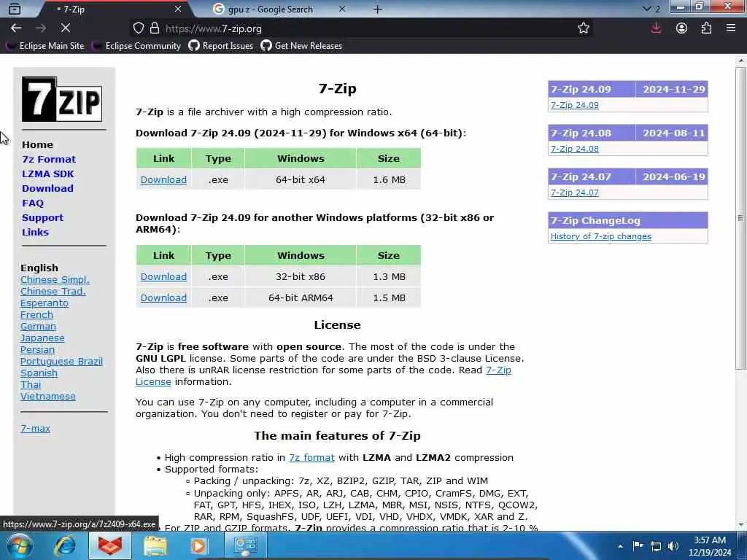Close the gpu z Google Search tab

point(342,9)
